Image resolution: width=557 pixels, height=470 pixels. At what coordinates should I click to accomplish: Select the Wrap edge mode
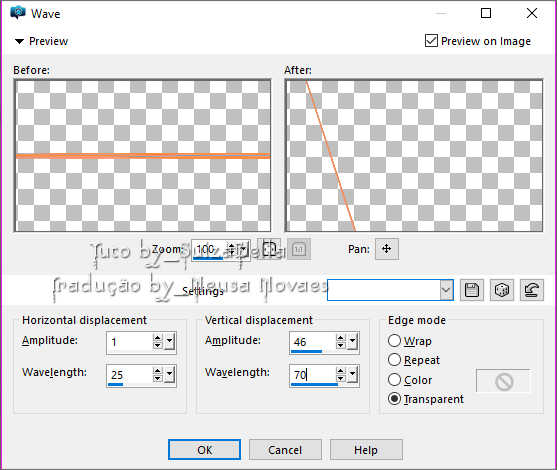point(394,341)
